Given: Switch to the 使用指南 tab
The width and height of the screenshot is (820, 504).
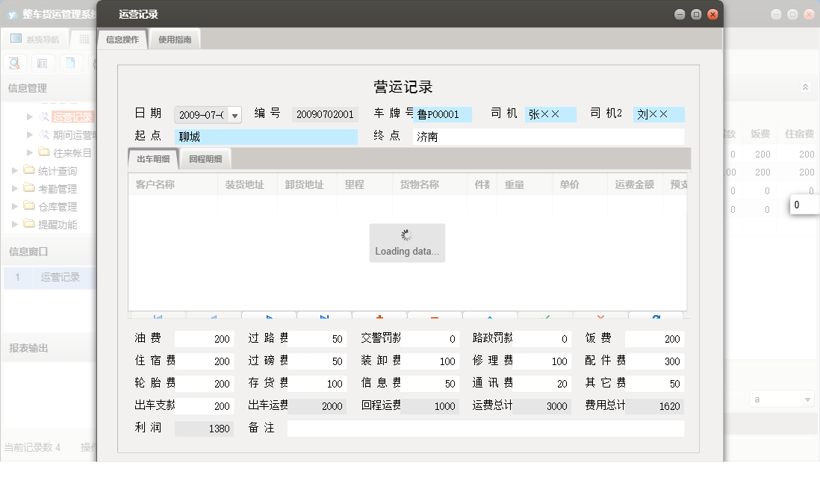Looking at the screenshot, I should point(173,38).
